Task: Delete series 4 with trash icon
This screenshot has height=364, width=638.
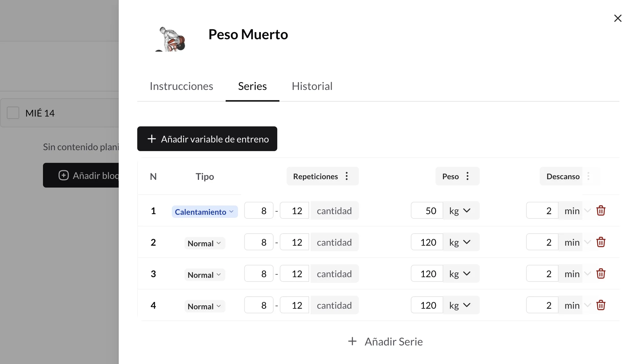Action: point(601,305)
